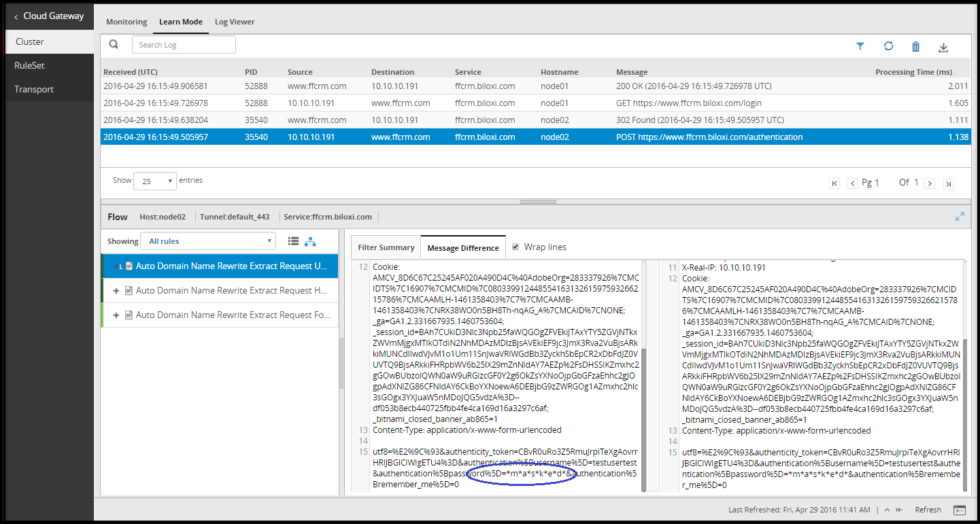Click into the Search Log field
Image resolution: width=980 pixels, height=524 pixels.
[x=184, y=45]
